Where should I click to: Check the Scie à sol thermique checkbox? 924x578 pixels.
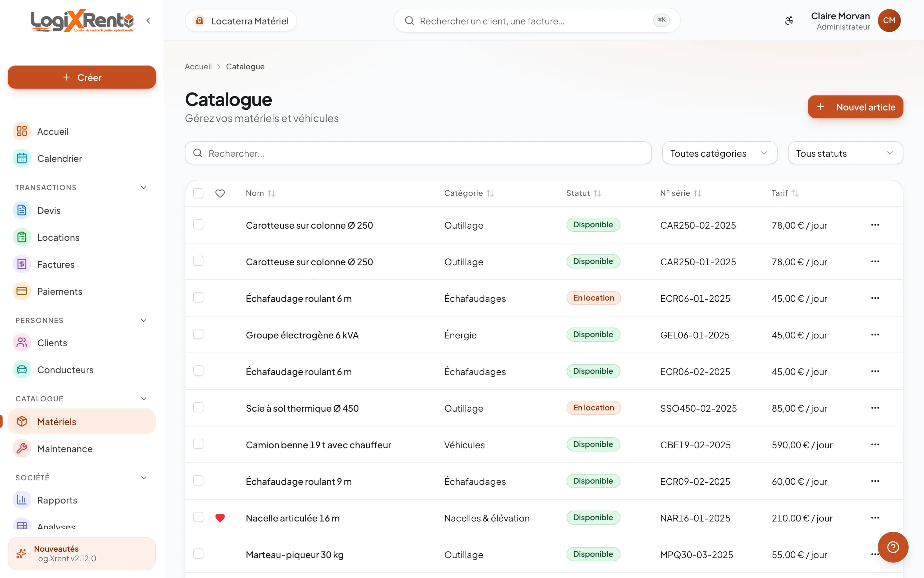pyautogui.click(x=198, y=407)
